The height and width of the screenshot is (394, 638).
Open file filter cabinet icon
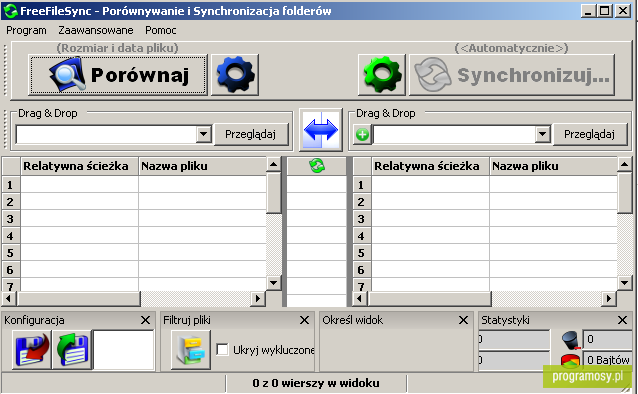(191, 350)
